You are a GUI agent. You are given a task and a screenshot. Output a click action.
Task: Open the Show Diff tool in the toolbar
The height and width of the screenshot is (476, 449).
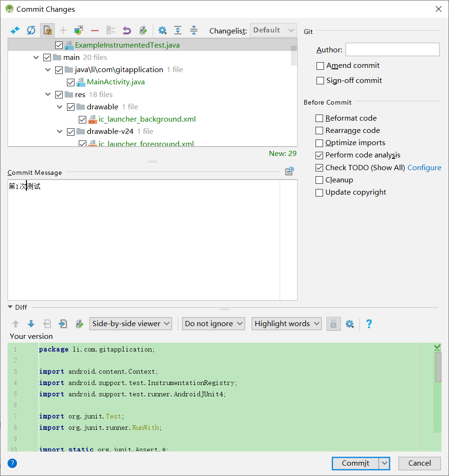click(15, 30)
